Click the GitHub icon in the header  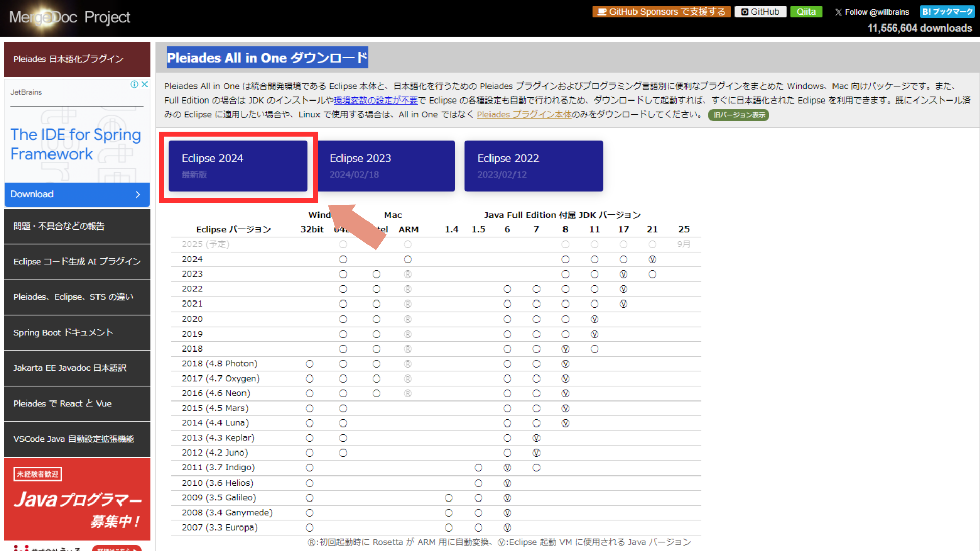(760, 12)
